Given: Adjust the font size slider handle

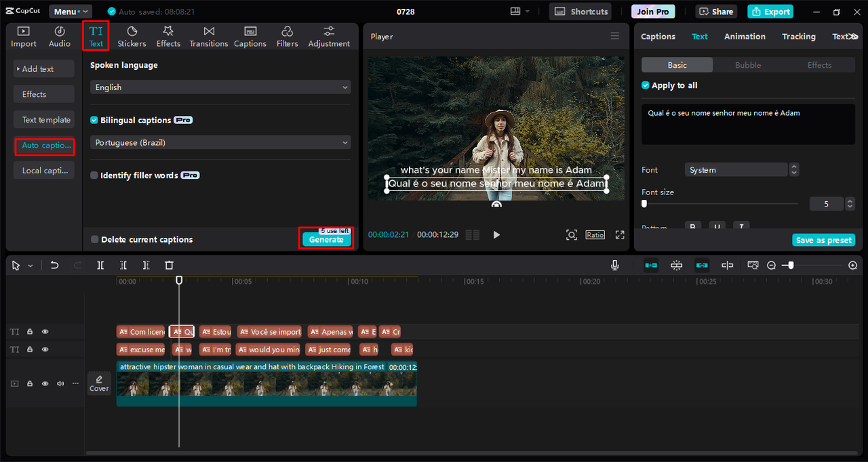Looking at the screenshot, I should coord(644,203).
